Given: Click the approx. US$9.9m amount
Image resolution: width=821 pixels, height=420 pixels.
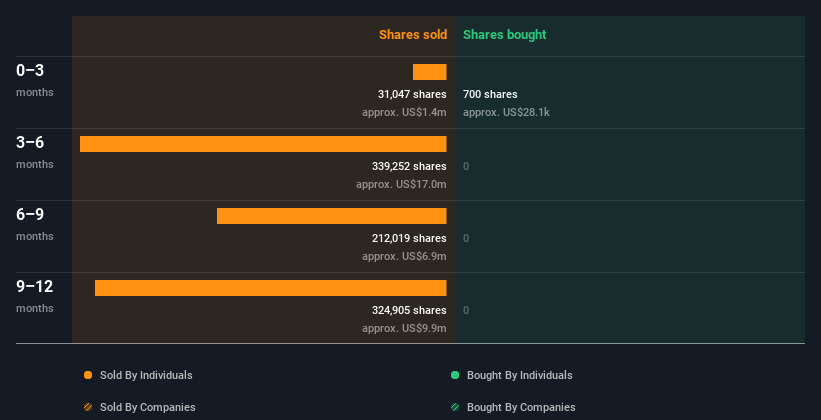Looking at the screenshot, I should coord(404,328).
